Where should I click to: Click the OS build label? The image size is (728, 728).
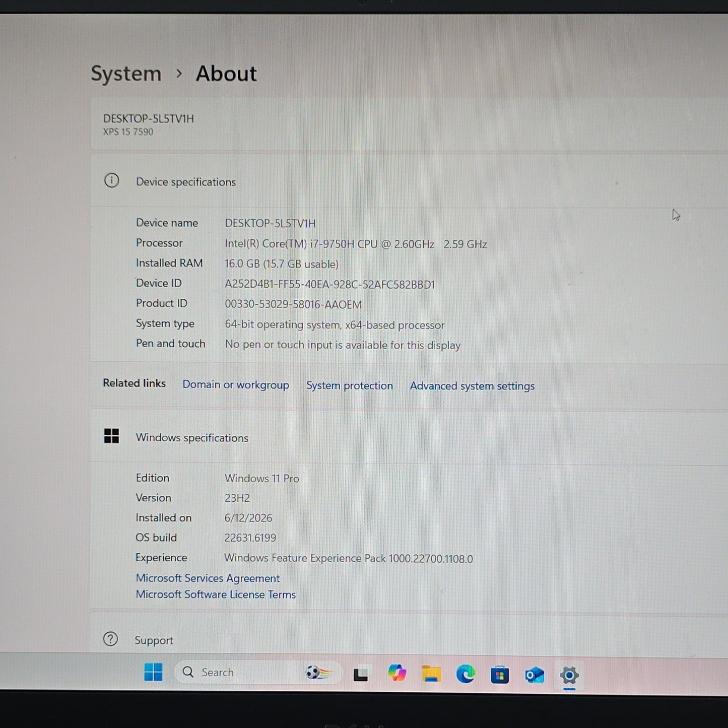point(156,538)
